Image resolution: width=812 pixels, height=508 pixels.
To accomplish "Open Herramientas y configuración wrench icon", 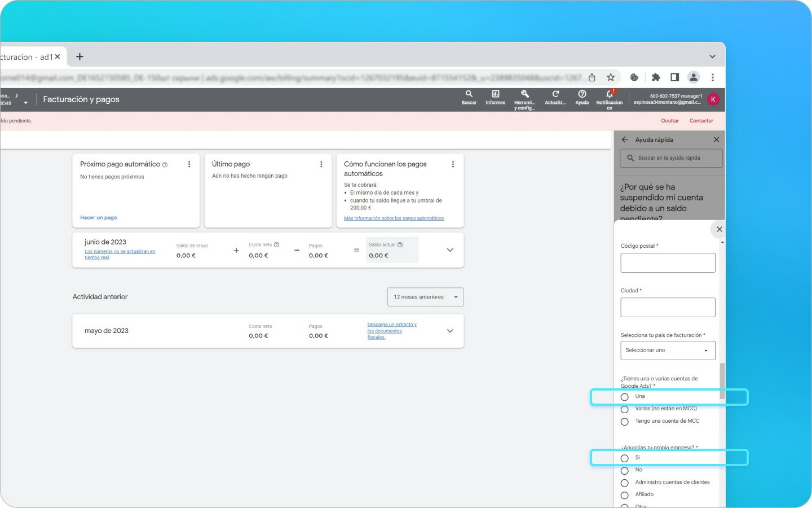I will pyautogui.click(x=524, y=99).
